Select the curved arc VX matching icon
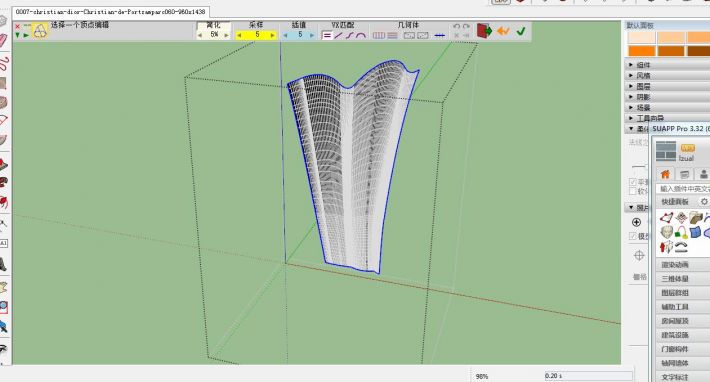This screenshot has height=382, width=710. pyautogui.click(x=361, y=35)
